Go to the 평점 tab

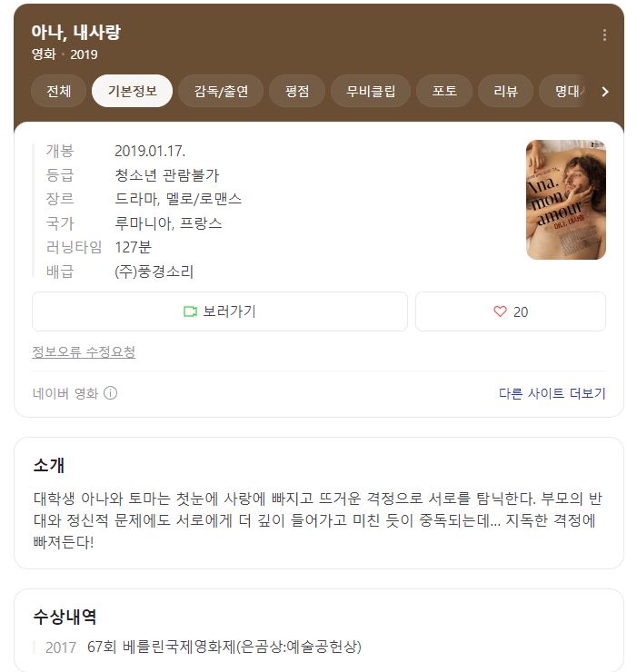pyautogui.click(x=297, y=91)
